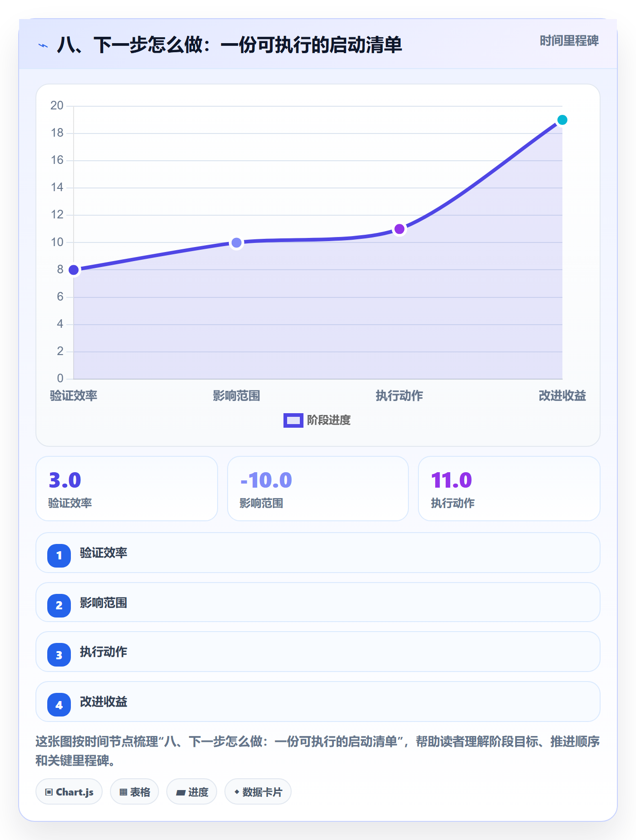636x840 pixels.
Task: Click the purple data point above 执行动作
Action: coord(399,229)
